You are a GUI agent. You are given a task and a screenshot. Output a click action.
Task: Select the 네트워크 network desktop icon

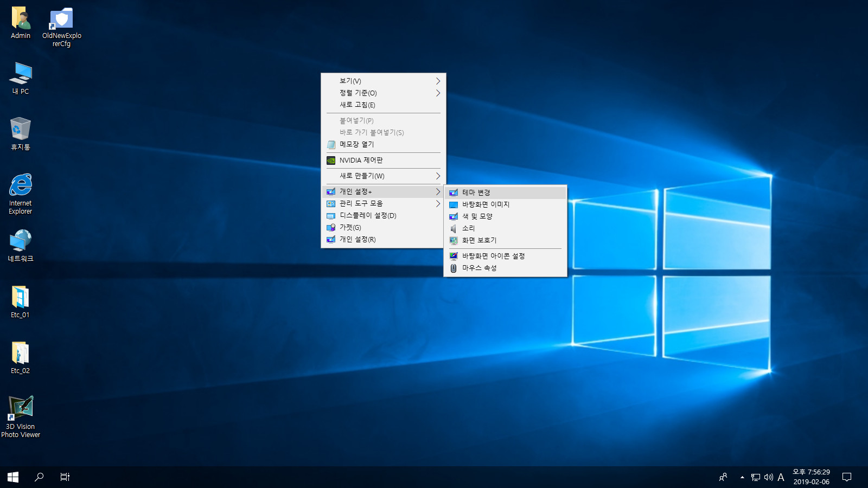point(21,246)
